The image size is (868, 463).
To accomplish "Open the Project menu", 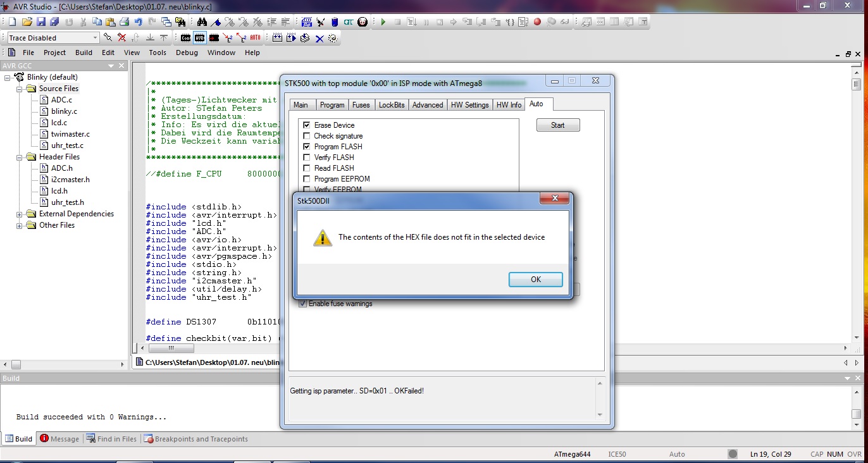I will [54, 52].
